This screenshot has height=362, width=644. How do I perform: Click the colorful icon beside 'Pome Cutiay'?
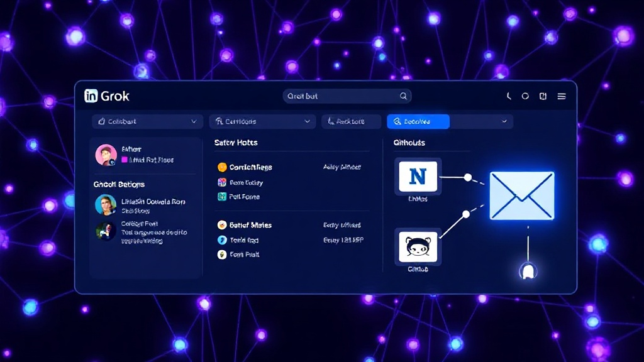click(222, 182)
